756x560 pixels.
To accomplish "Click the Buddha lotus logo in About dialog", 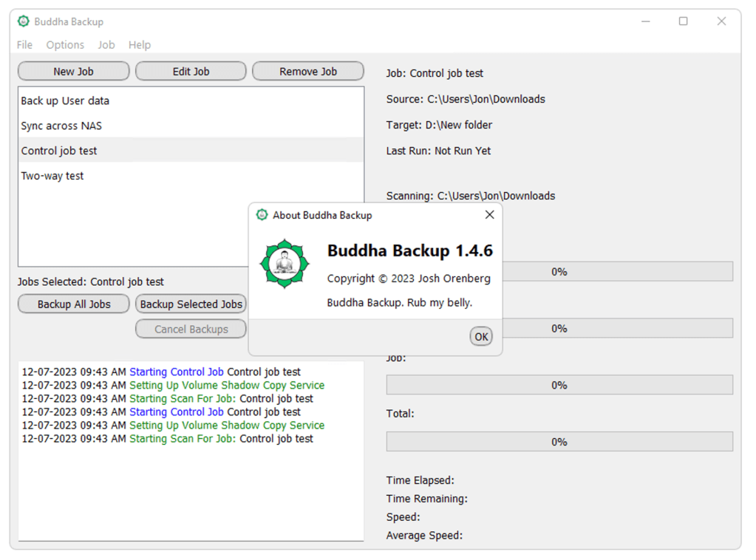I will click(285, 264).
